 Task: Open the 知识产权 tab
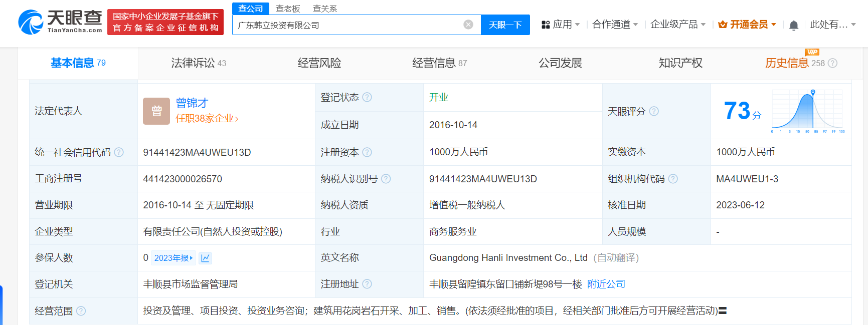pos(680,63)
